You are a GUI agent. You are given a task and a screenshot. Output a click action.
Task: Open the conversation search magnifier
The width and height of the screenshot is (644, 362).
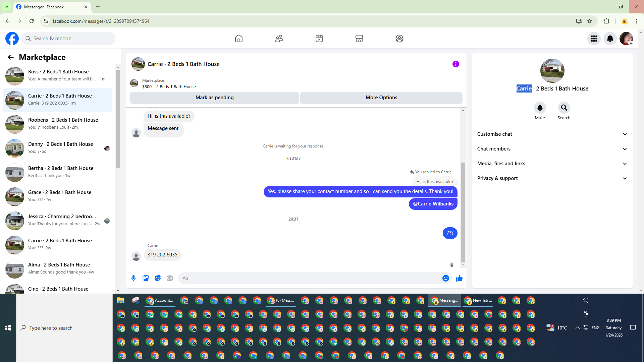tap(564, 108)
